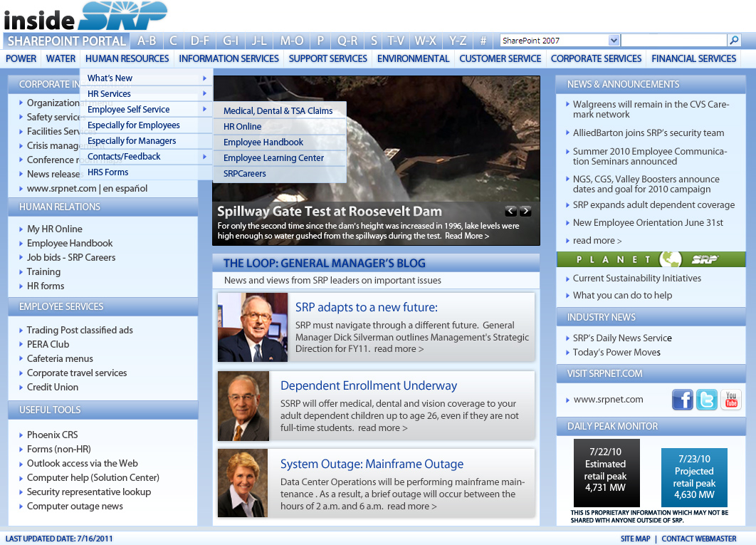Open the CUSTOMER SERVICE menu

pyautogui.click(x=500, y=58)
